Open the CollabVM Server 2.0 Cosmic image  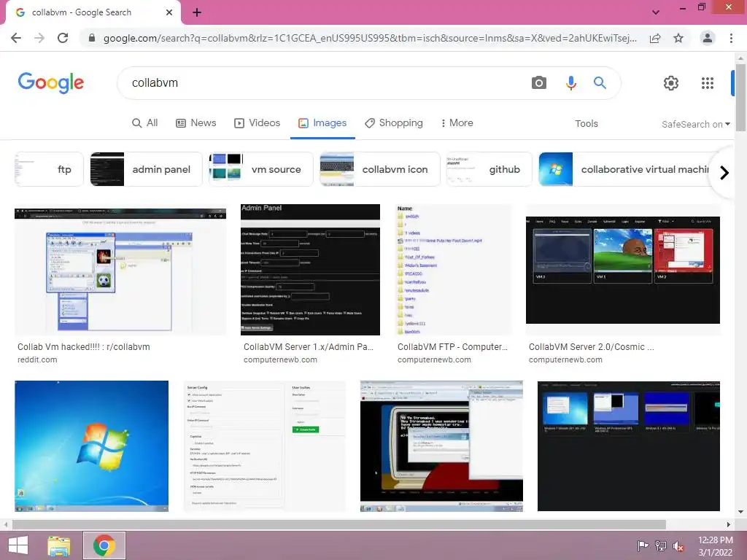tap(623, 270)
